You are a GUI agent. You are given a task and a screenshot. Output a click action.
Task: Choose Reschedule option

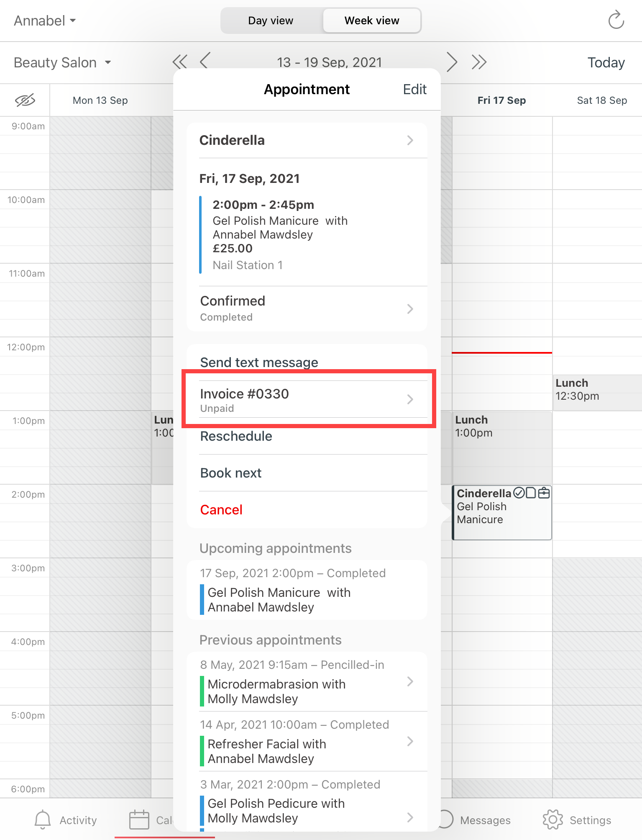[236, 436]
